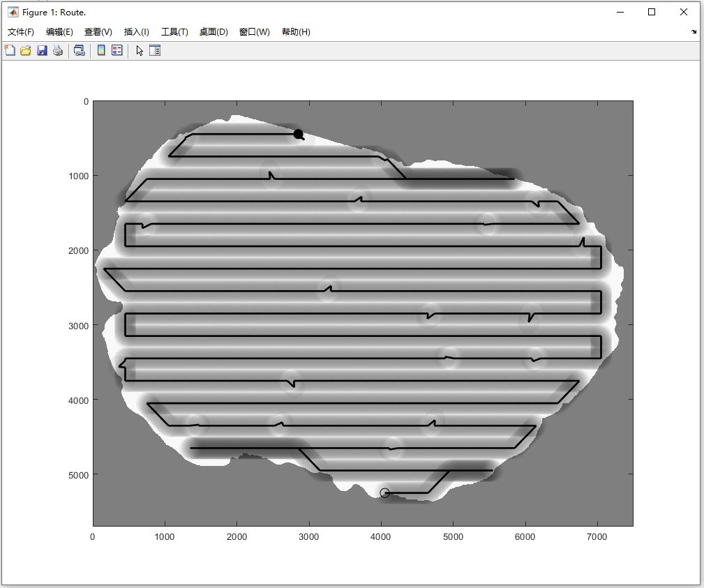
Task: Click the x-axis tick label 2000
Action: [237, 537]
